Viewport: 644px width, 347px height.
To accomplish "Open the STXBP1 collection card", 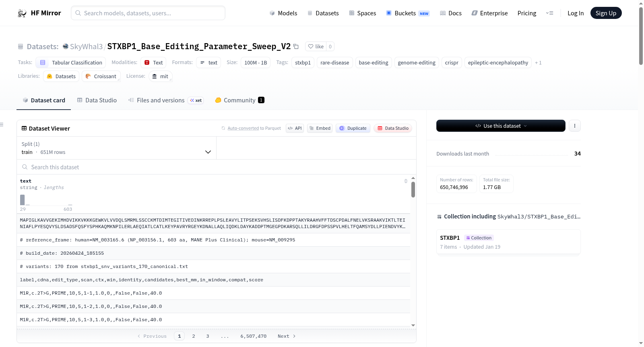I will point(508,242).
